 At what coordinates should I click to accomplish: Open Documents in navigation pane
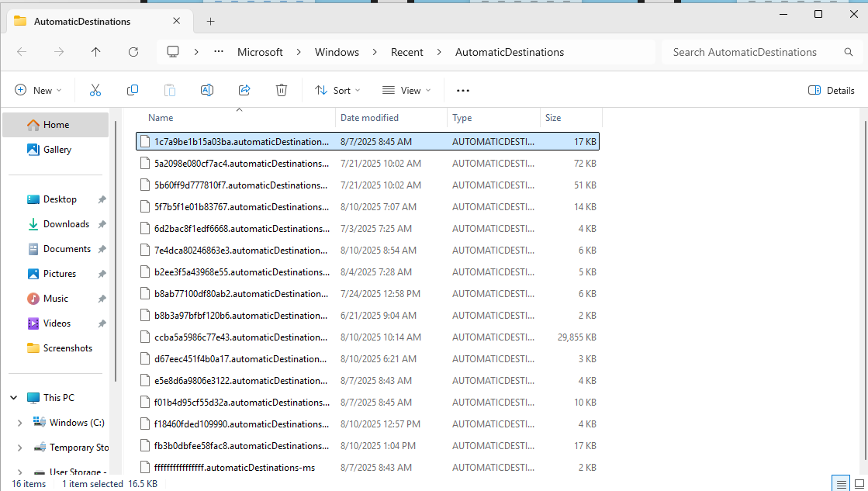[55, 249]
